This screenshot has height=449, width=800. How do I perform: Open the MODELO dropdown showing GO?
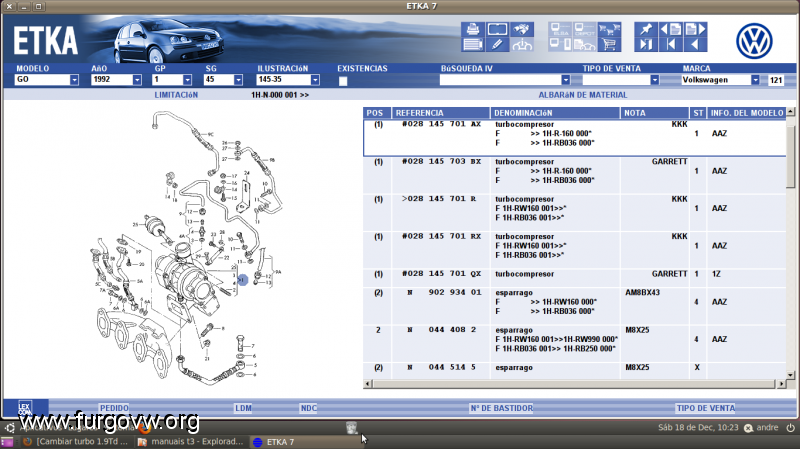click(47, 80)
